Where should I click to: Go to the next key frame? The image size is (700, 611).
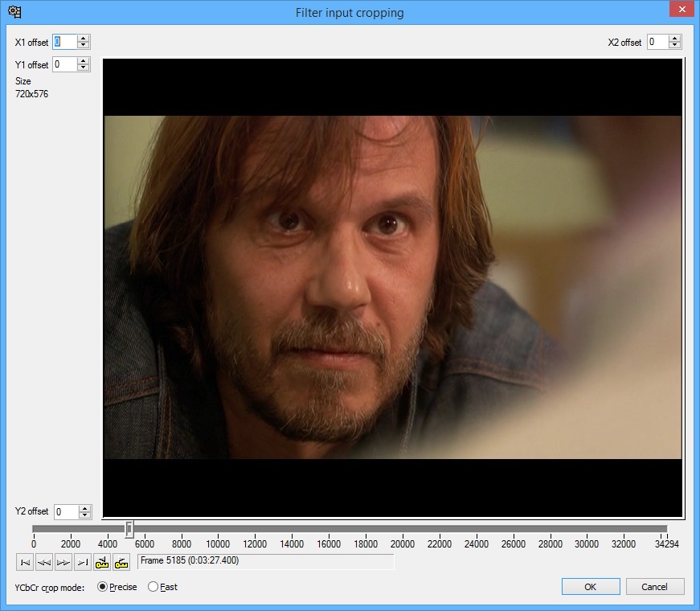tap(121, 561)
